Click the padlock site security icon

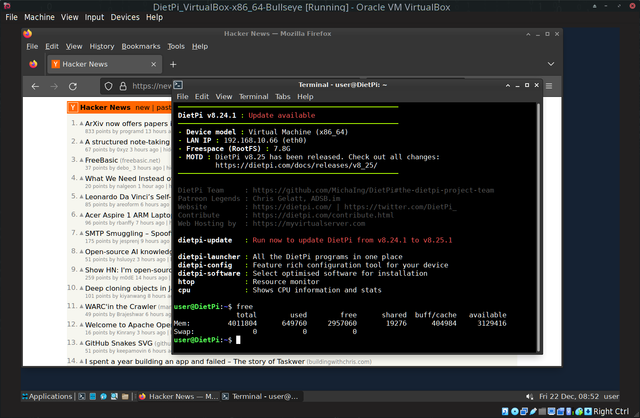[123, 86]
